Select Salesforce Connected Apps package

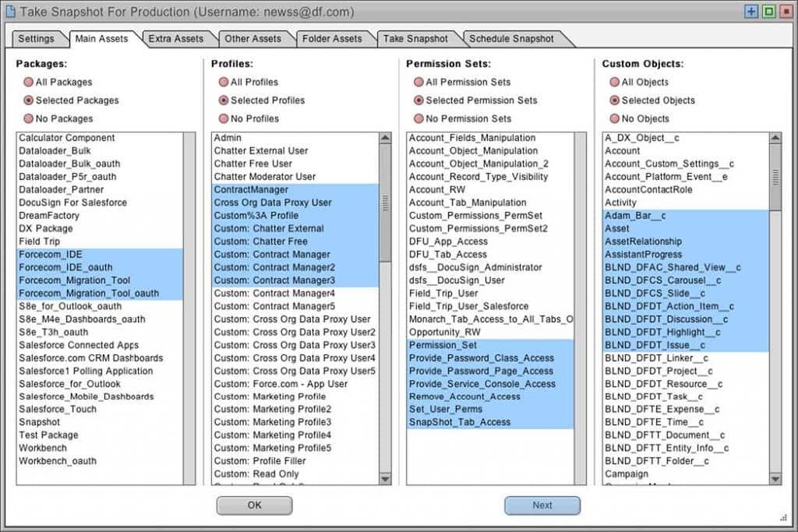click(x=100, y=345)
